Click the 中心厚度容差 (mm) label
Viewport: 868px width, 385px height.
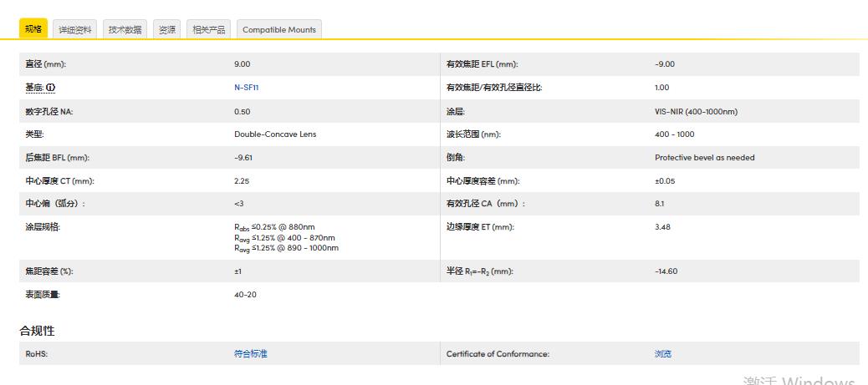(483, 181)
